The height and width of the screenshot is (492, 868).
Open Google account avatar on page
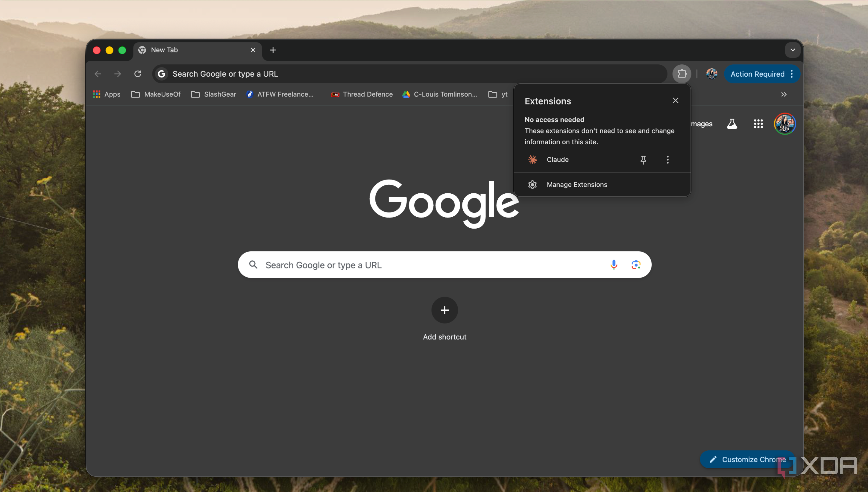[784, 124]
